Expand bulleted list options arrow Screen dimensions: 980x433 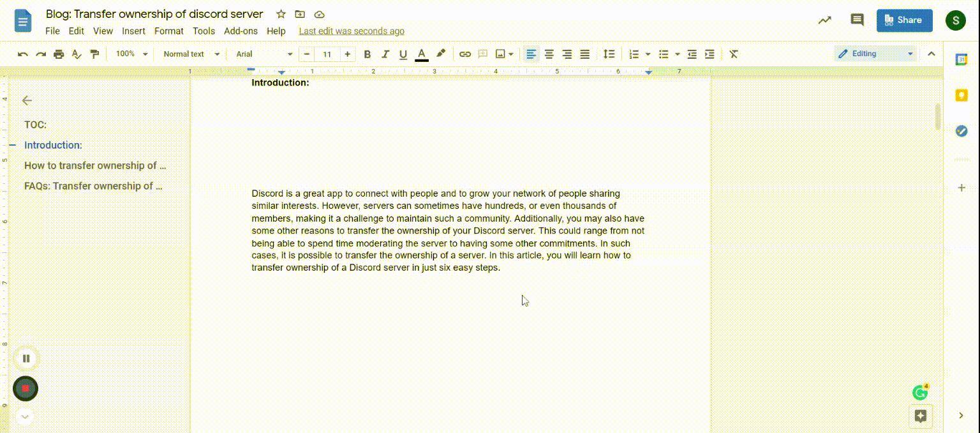(678, 54)
